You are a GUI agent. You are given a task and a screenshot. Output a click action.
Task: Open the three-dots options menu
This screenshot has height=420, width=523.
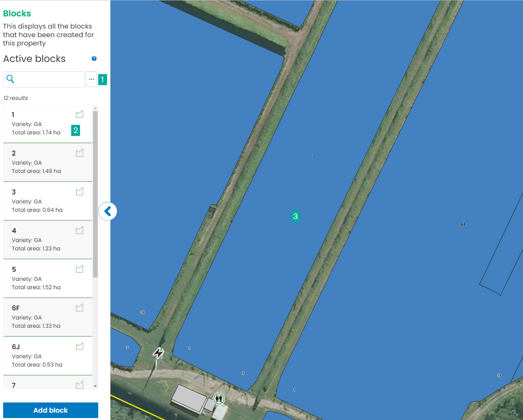tap(91, 79)
